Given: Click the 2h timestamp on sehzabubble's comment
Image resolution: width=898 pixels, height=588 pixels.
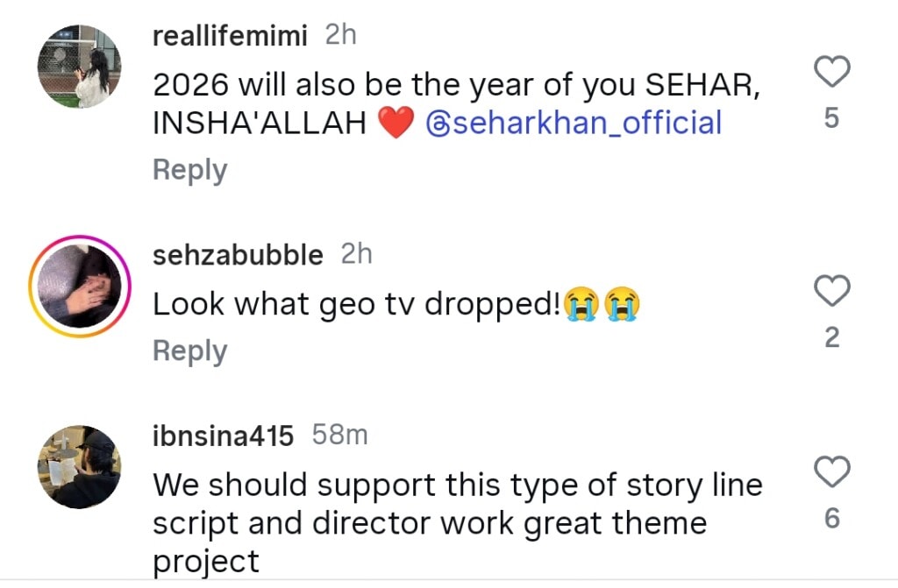Looking at the screenshot, I should click(x=356, y=254).
